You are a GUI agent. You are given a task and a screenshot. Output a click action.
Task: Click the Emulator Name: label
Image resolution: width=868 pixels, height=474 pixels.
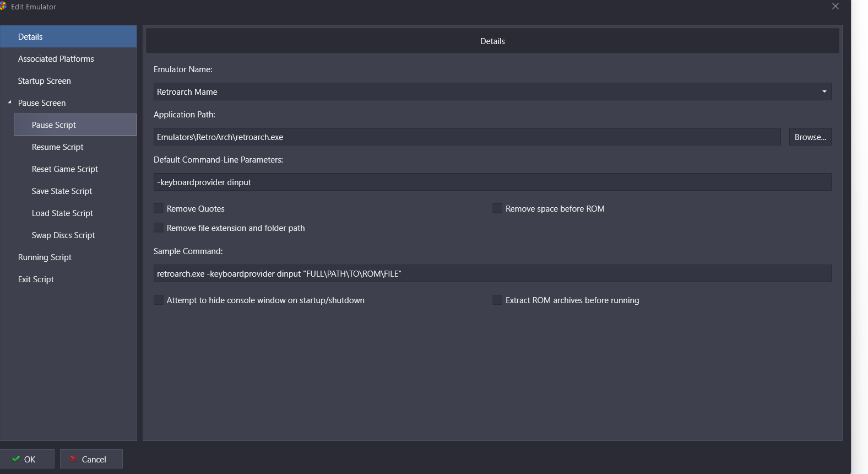tap(183, 69)
